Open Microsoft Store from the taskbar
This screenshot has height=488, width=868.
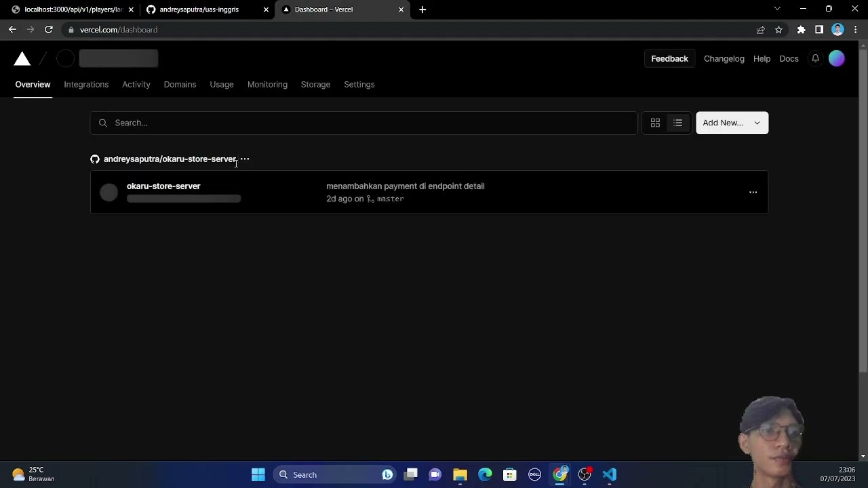(510, 475)
